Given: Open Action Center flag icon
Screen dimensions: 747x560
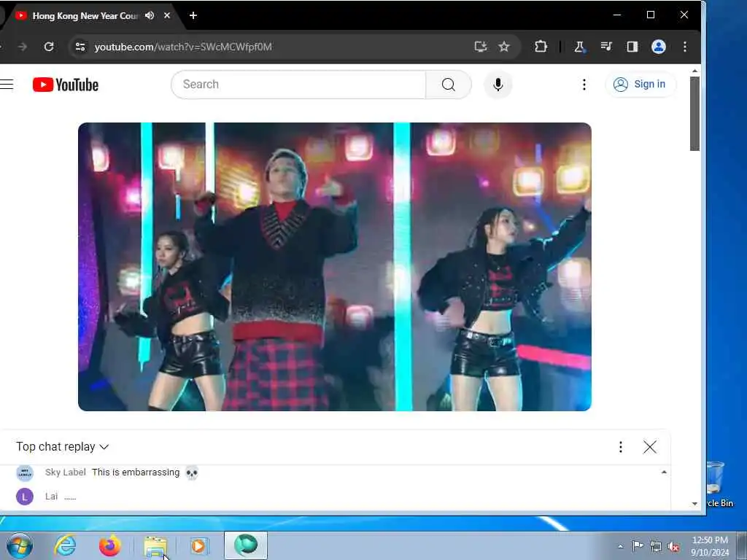Looking at the screenshot, I should click(x=638, y=545).
